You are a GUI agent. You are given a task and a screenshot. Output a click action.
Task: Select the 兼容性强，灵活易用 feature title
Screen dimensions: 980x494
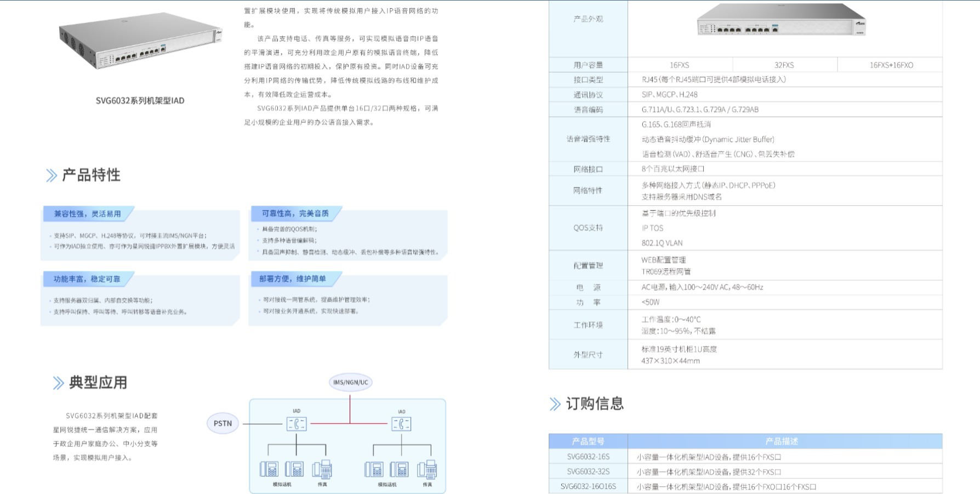[87, 214]
